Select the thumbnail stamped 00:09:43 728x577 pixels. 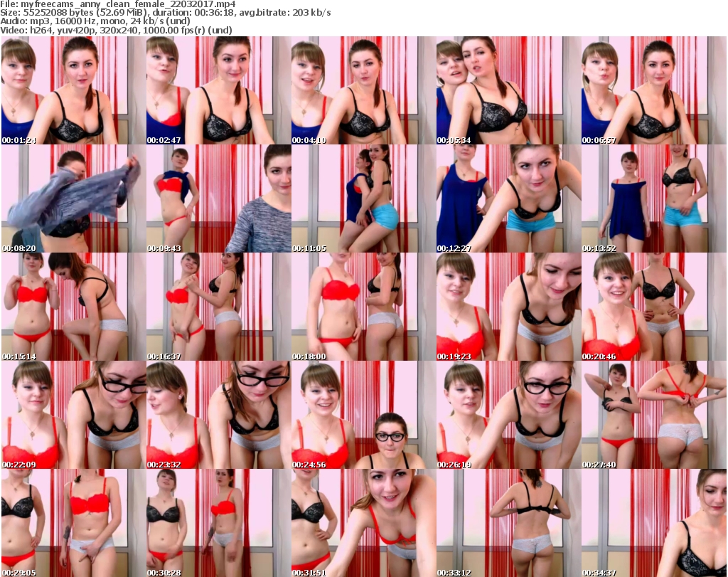(x=219, y=198)
